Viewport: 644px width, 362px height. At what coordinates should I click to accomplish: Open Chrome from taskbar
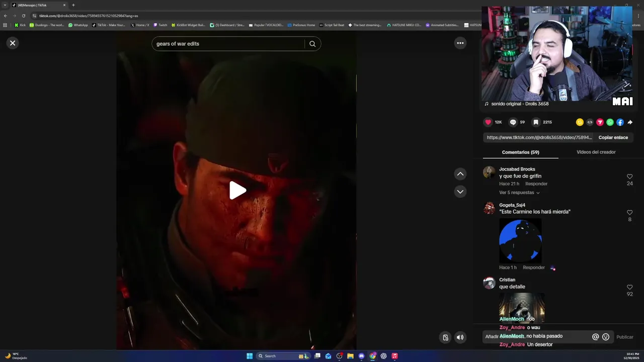click(372, 356)
